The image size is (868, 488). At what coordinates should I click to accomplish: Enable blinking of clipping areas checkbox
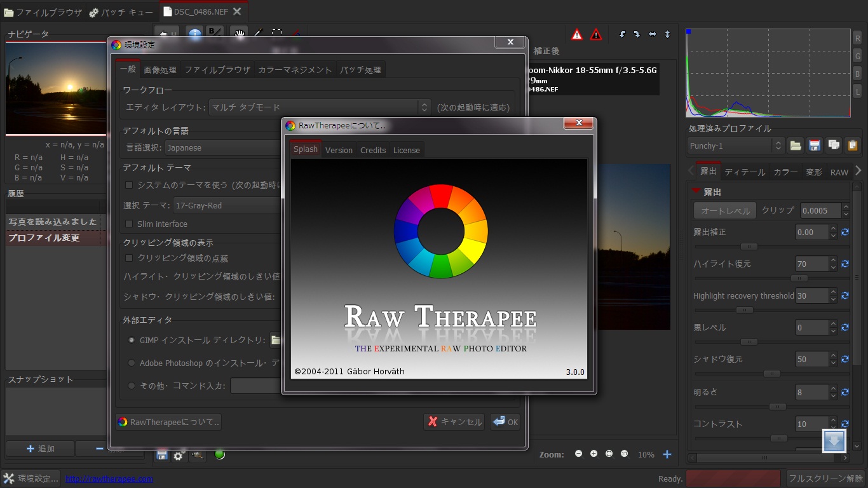point(129,258)
